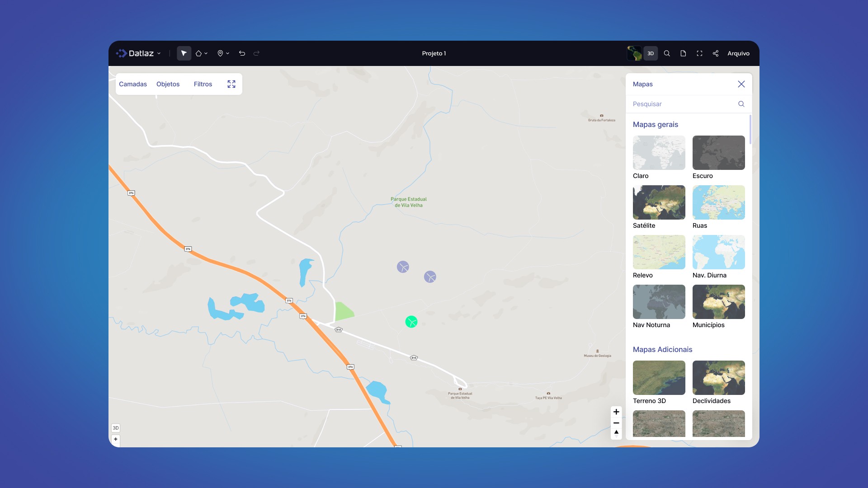Viewport: 868px width, 488px height.
Task: Zoom in with the plus button
Action: [x=616, y=412]
